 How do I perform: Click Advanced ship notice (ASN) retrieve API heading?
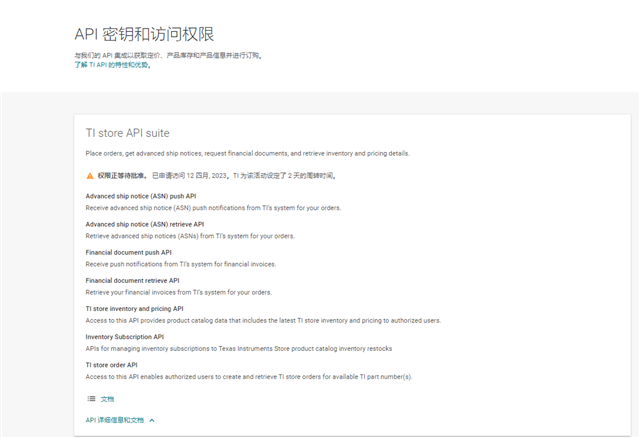(145, 225)
